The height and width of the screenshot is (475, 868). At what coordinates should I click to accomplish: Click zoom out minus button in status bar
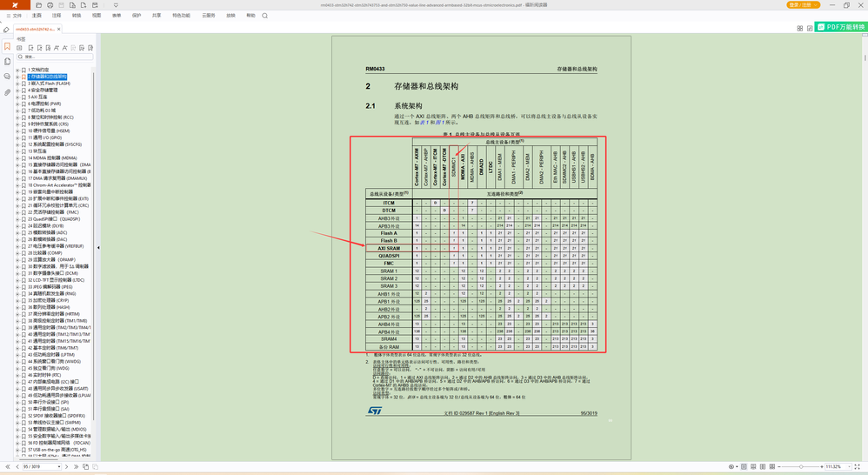[x=779, y=466]
